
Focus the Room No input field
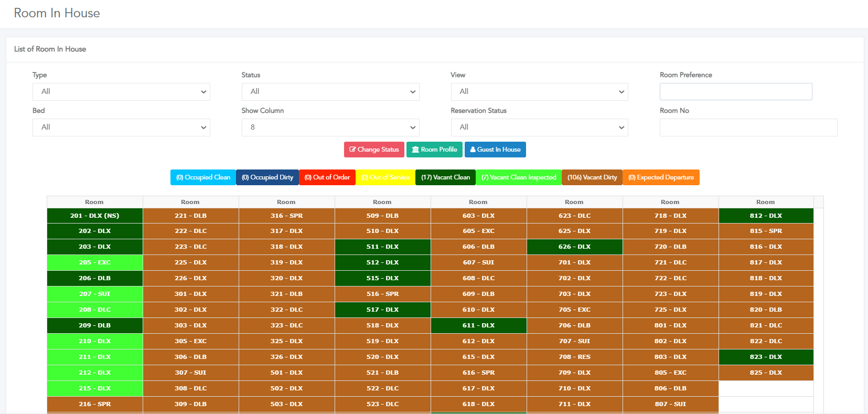(748, 128)
